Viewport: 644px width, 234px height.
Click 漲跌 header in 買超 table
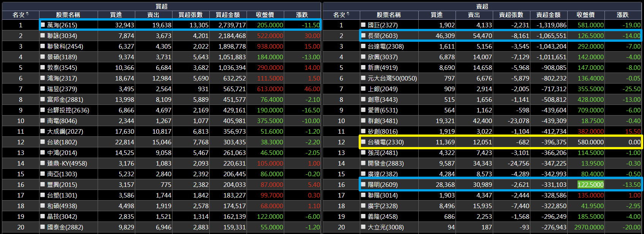point(302,15)
